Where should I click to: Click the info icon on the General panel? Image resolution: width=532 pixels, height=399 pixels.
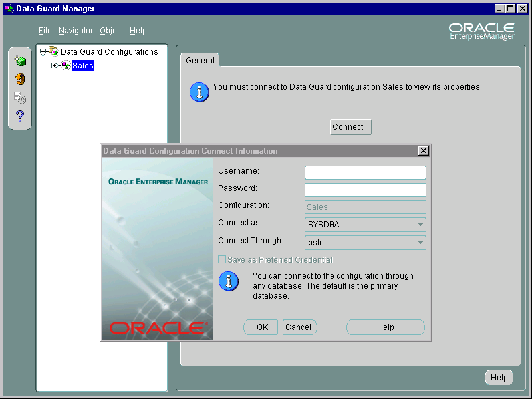(198, 92)
